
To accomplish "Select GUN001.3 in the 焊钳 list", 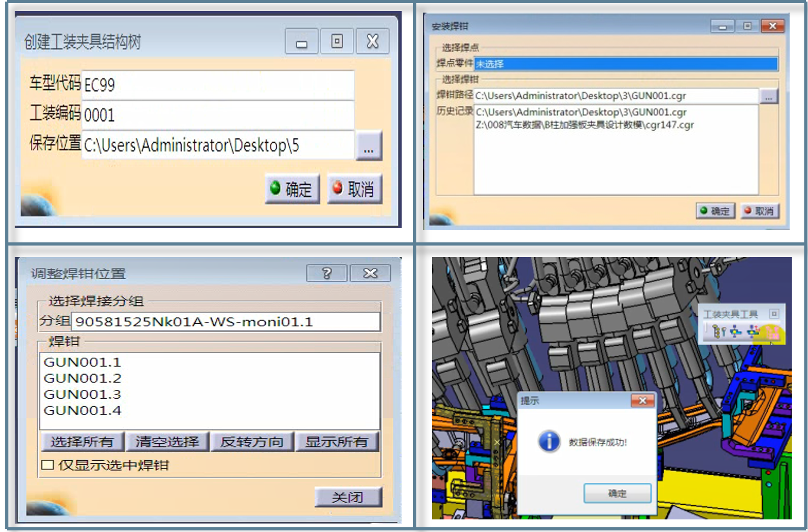I will (82, 394).
